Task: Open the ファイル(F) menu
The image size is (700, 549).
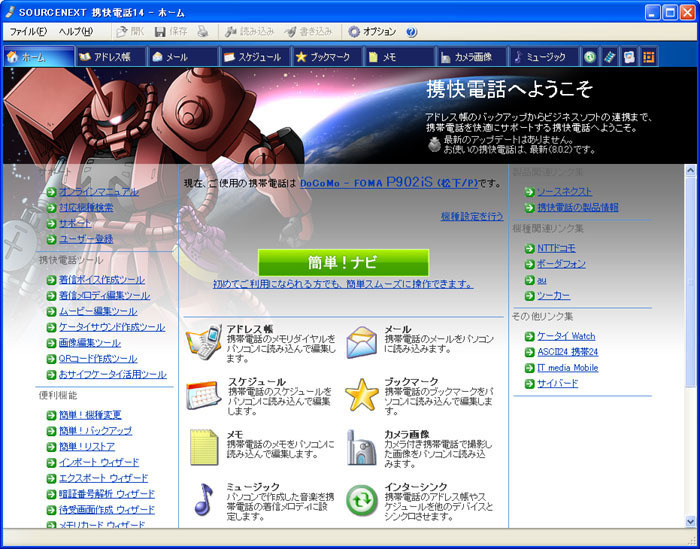Action: pyautogui.click(x=28, y=32)
